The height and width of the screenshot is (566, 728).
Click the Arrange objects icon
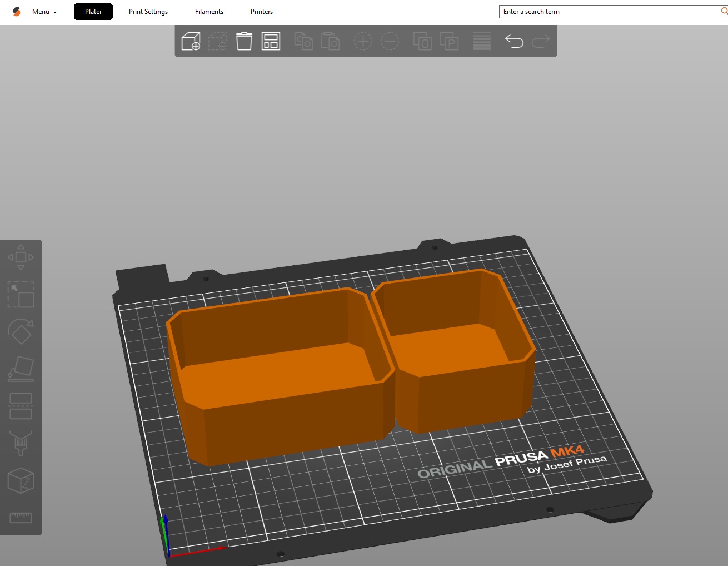click(x=271, y=41)
